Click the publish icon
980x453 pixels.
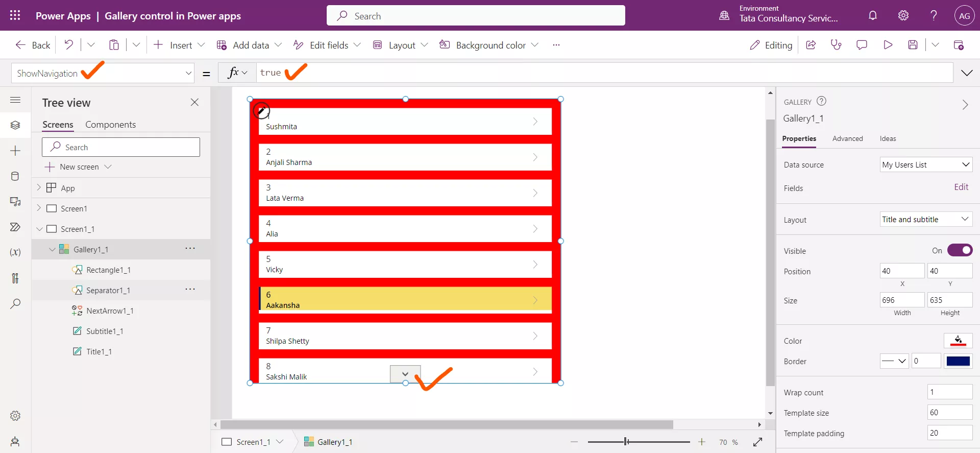pyautogui.click(x=959, y=45)
